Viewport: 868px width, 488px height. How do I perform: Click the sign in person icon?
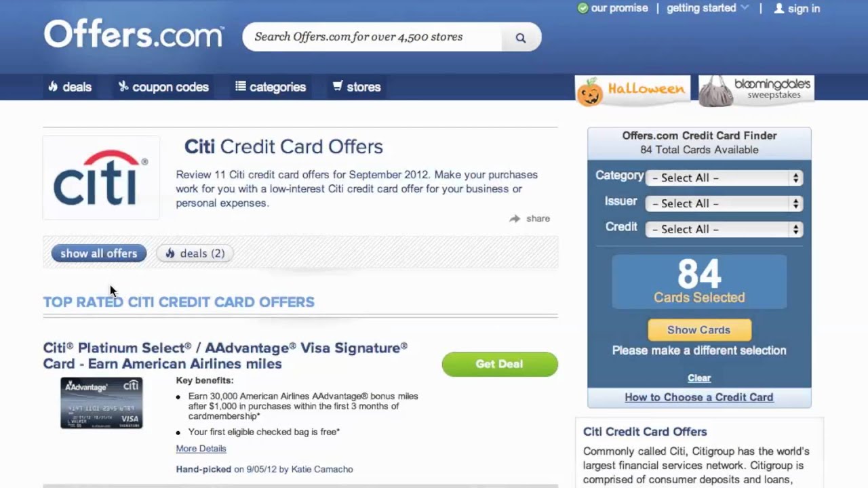click(x=779, y=8)
